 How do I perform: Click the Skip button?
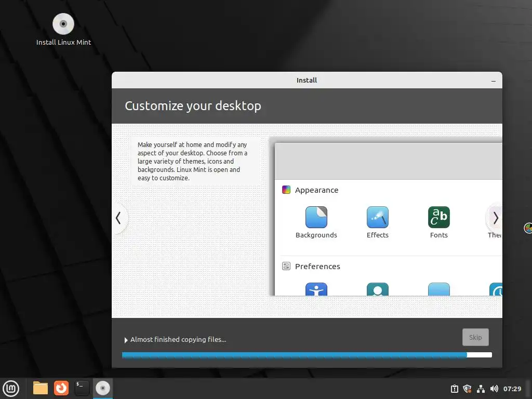click(x=475, y=337)
